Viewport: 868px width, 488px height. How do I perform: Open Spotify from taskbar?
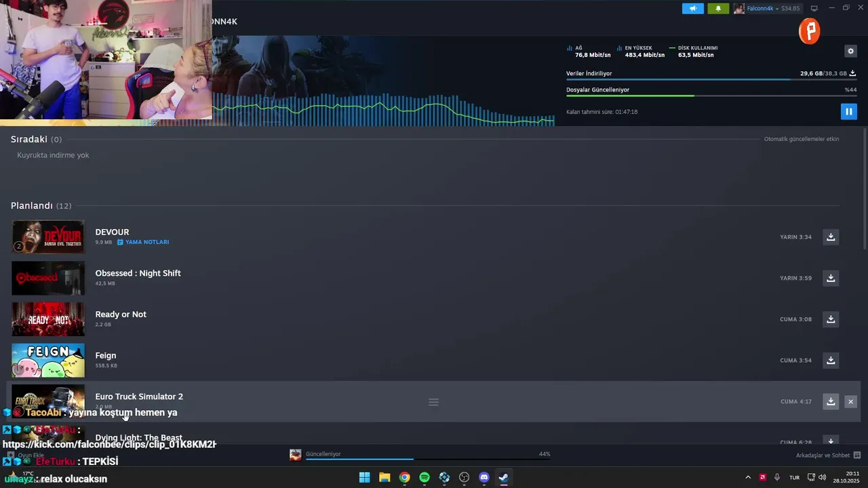pyautogui.click(x=425, y=477)
